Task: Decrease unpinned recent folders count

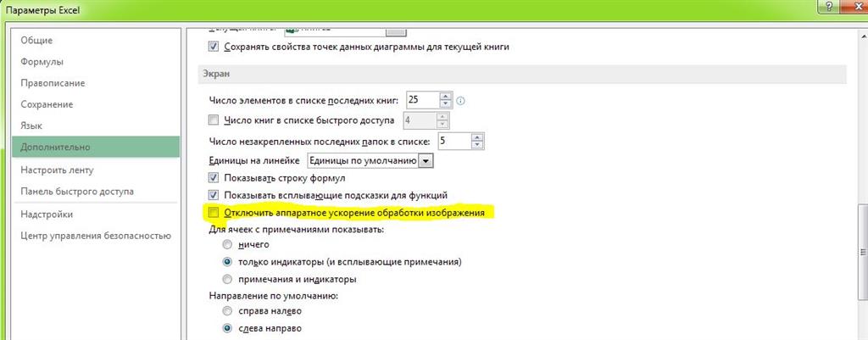Action: point(478,146)
